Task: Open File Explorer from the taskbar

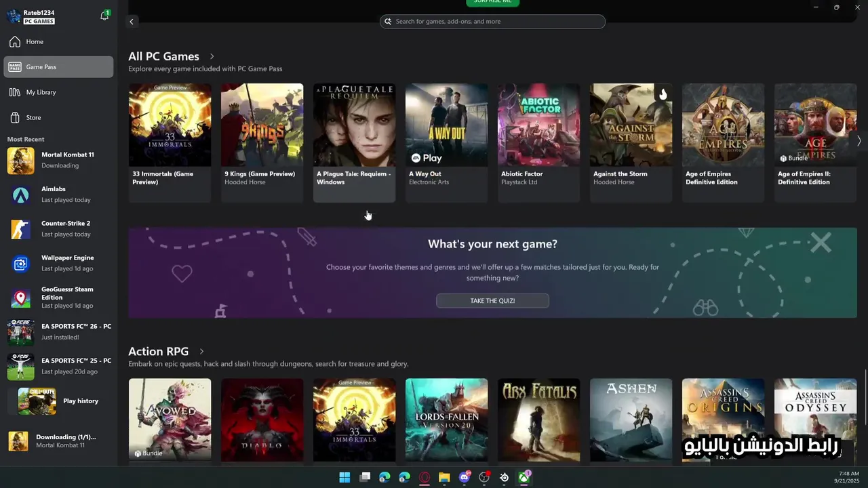Action: pyautogui.click(x=444, y=478)
